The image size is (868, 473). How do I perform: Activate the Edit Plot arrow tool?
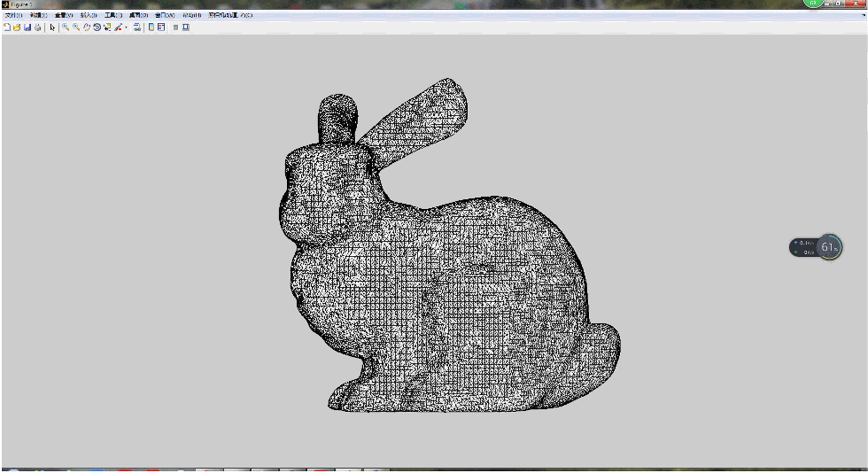coord(52,27)
